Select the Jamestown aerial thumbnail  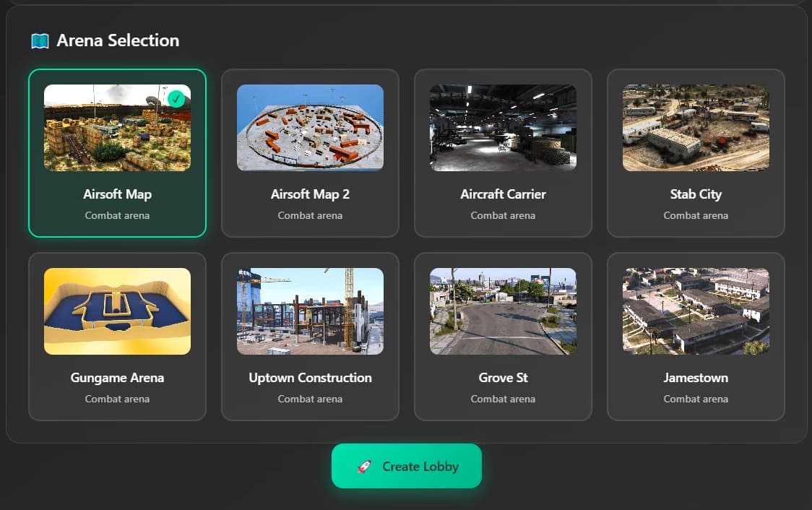pyautogui.click(x=696, y=311)
